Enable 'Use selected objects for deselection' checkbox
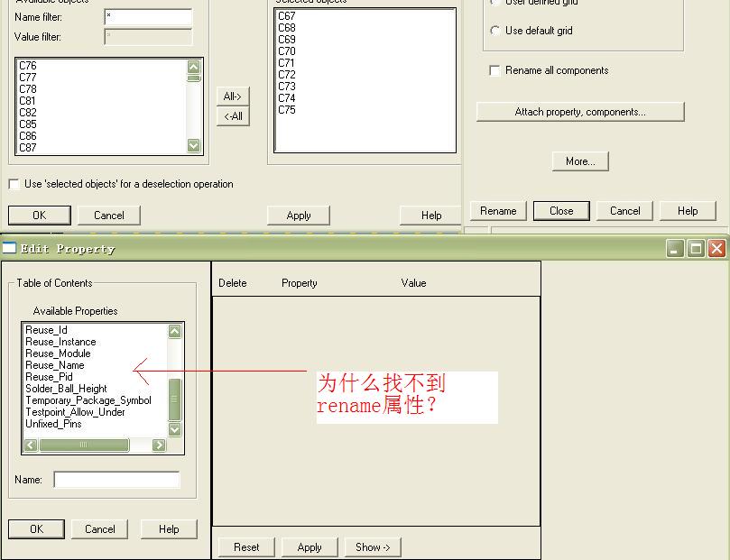This screenshot has width=730, height=560. click(14, 184)
